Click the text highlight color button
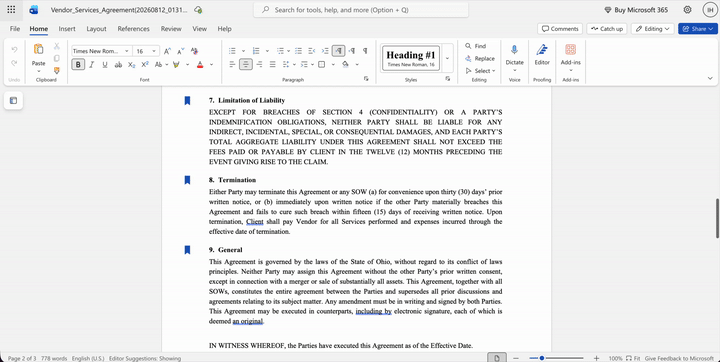The width and height of the screenshot is (720, 362). (x=176, y=65)
